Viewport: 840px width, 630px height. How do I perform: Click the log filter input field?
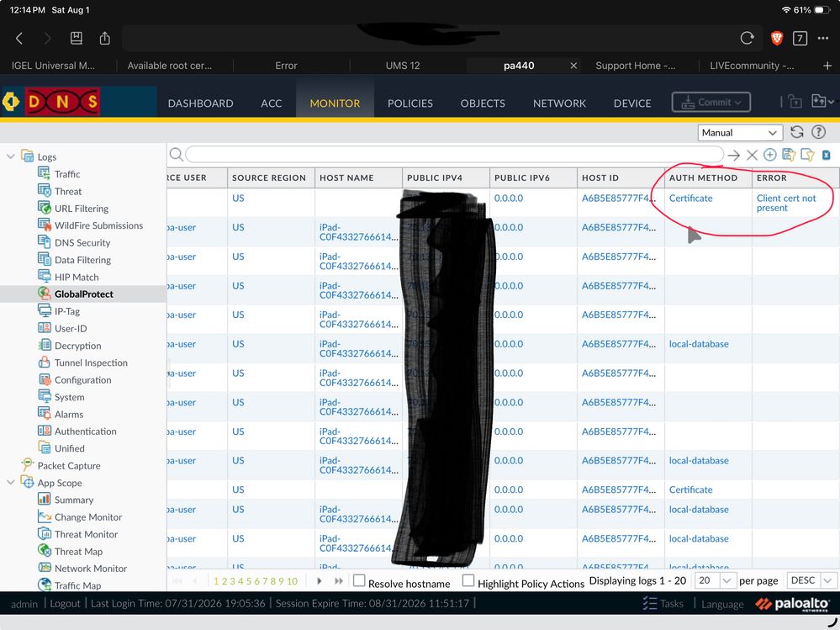click(x=454, y=154)
